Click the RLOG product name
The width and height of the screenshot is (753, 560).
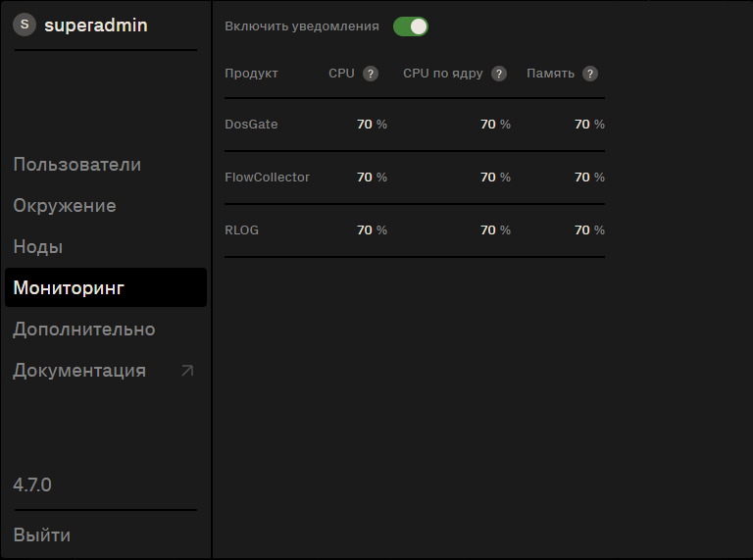242,230
